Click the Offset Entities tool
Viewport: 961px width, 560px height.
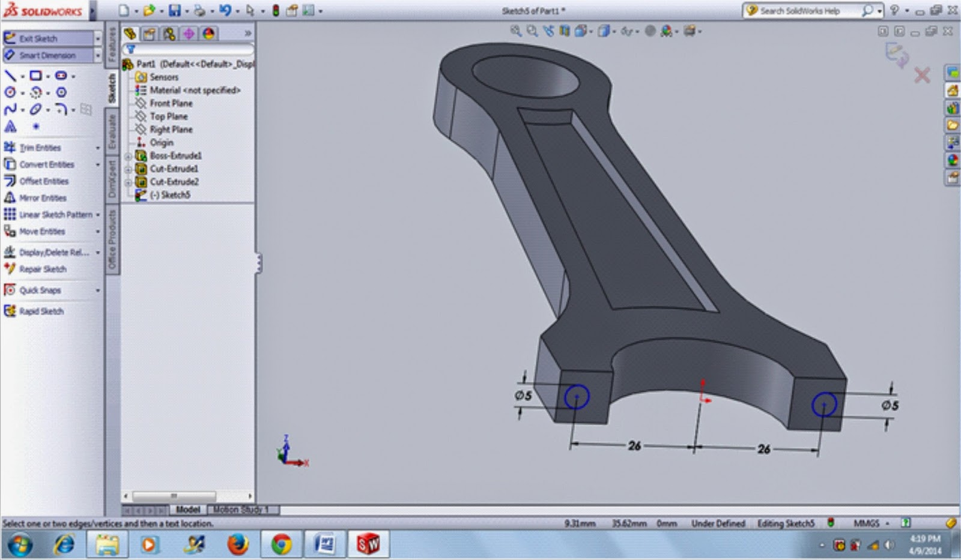click(x=44, y=181)
